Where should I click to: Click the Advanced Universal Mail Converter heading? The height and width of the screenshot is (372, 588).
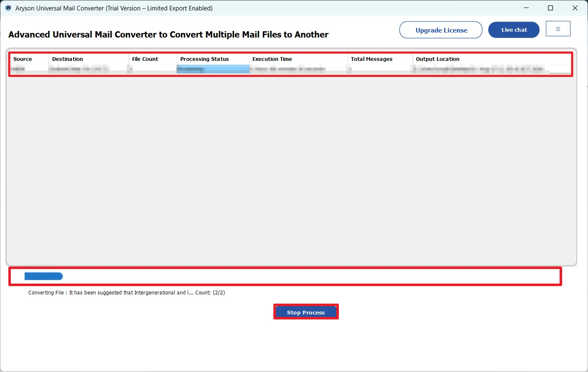point(168,35)
